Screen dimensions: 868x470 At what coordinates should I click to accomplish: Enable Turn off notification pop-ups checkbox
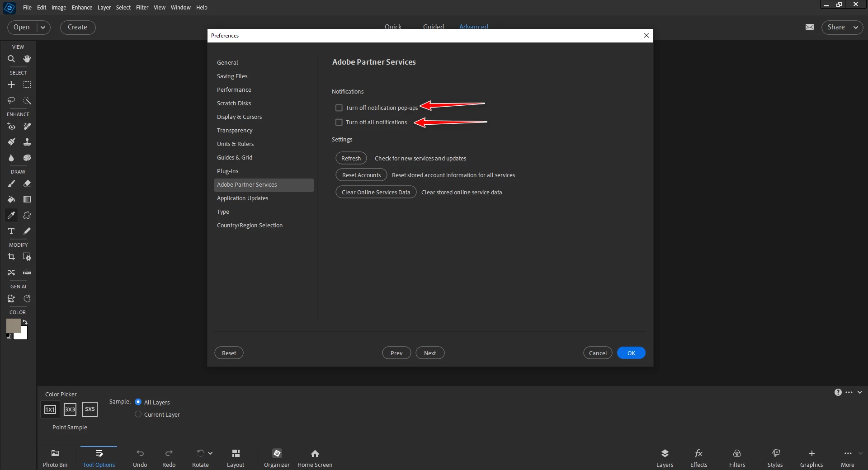(x=339, y=108)
